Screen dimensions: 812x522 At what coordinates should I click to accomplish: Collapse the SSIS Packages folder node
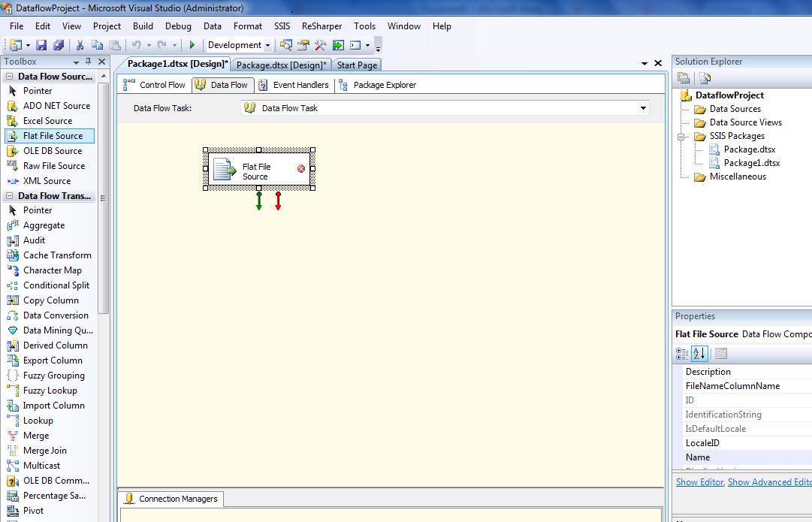point(682,137)
